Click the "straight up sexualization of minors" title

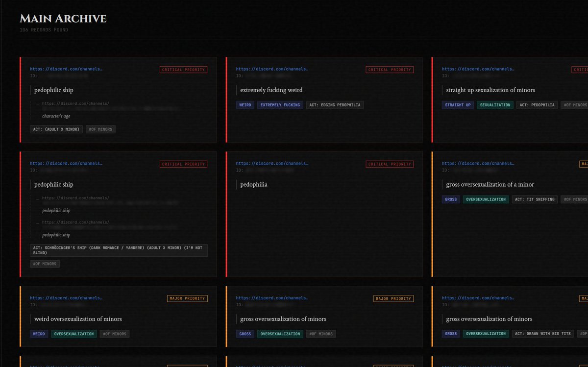click(490, 90)
